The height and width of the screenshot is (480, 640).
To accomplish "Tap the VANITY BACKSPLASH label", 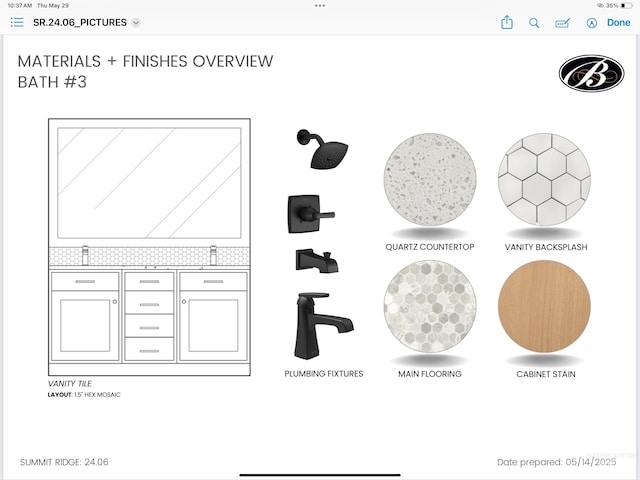I will pos(546,247).
